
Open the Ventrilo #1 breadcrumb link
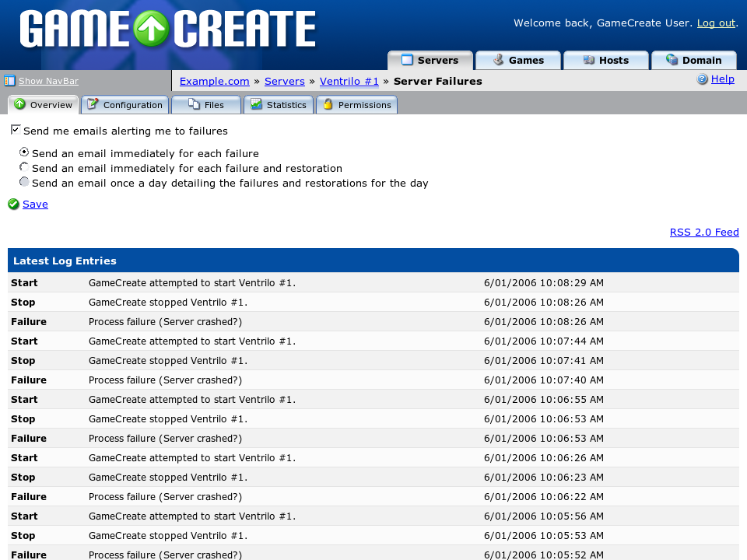coord(349,82)
